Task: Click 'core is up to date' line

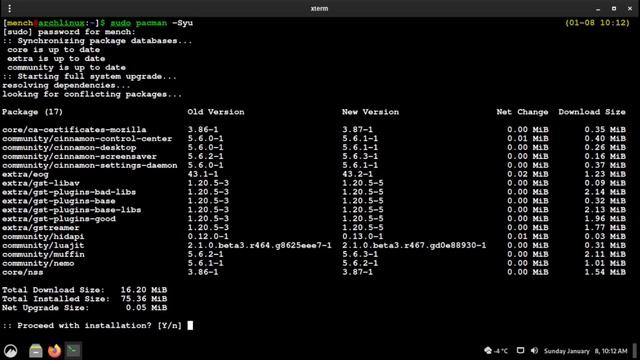Action: [53, 50]
